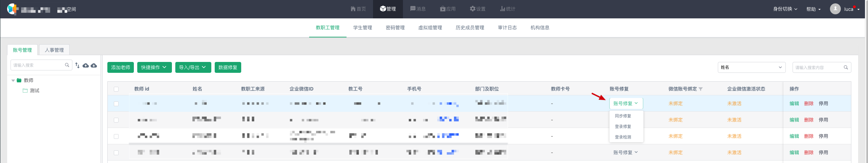Screen dimensions: 868x163
Task: Click the colorful app logo icon
Action: pos(12,9)
